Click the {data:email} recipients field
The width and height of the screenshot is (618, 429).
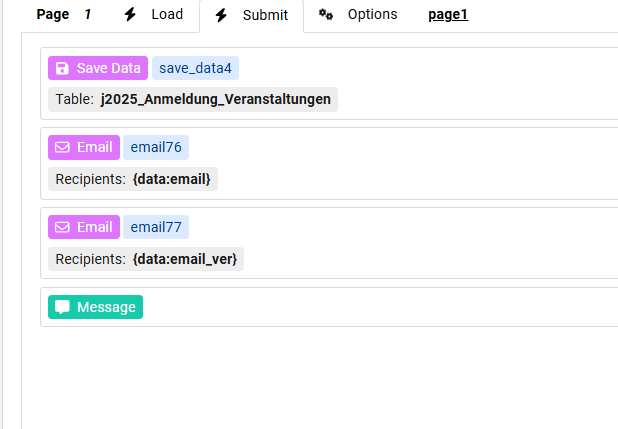tap(174, 179)
